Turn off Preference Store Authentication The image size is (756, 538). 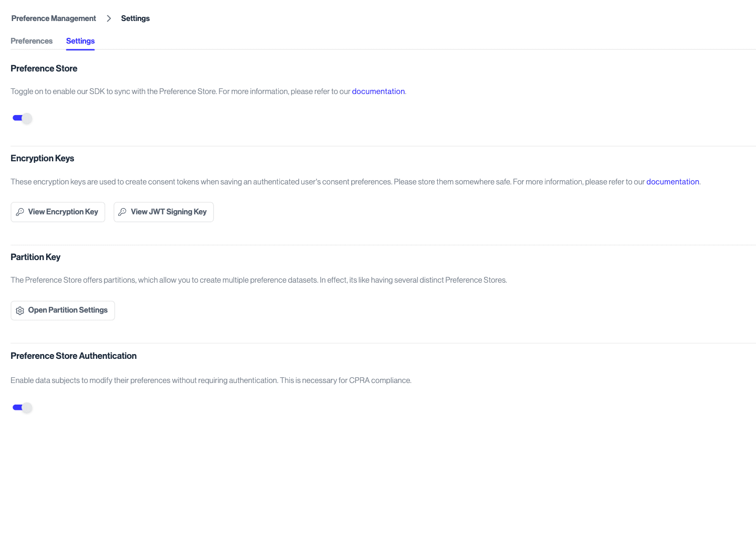22,407
